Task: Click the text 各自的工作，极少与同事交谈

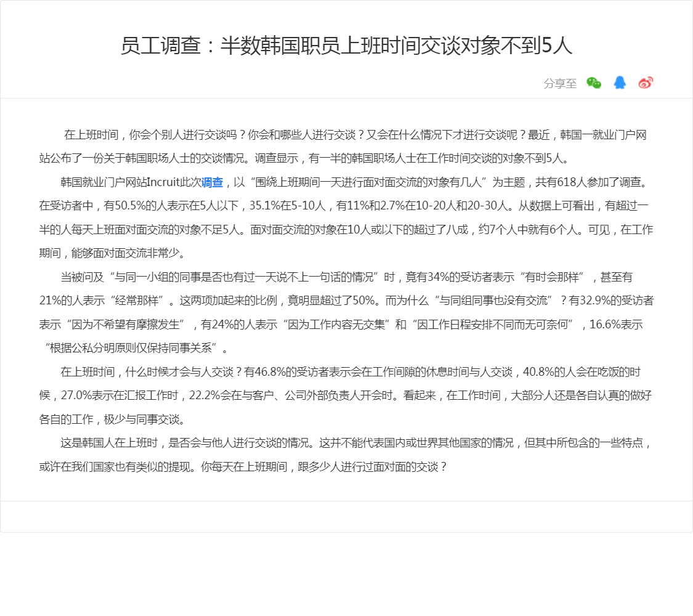Action: pos(110,419)
